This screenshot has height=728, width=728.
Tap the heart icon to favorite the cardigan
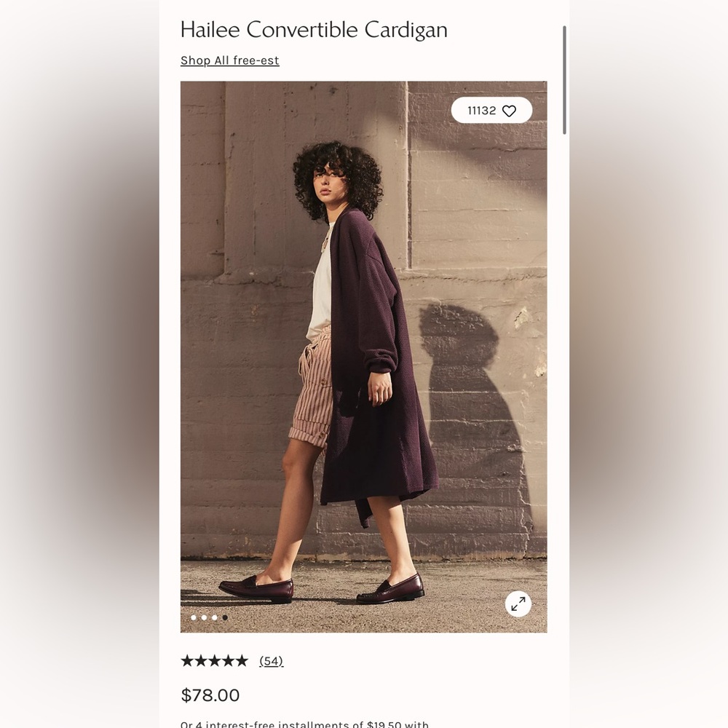click(510, 111)
